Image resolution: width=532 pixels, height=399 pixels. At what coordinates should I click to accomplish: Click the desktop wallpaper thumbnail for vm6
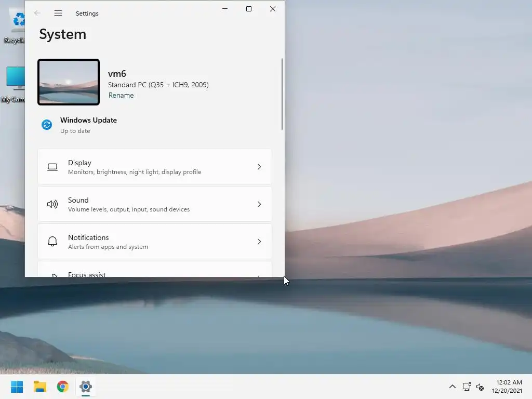pos(69,82)
